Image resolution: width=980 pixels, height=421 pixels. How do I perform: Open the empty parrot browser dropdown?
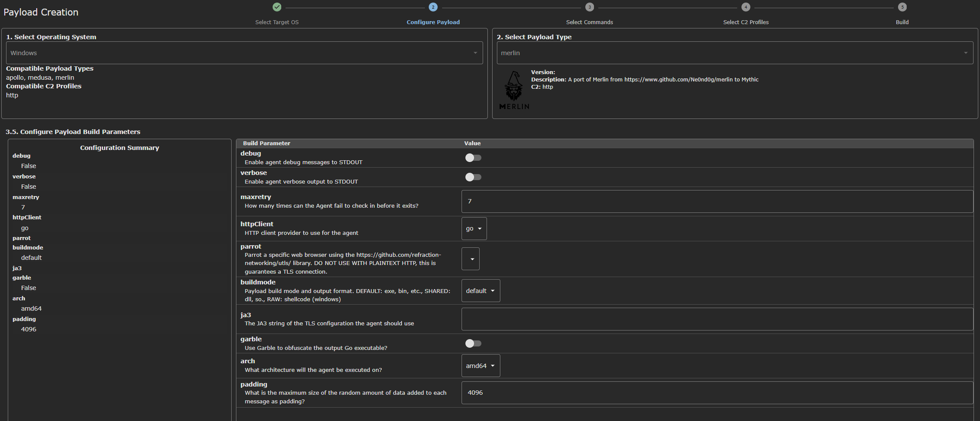470,259
